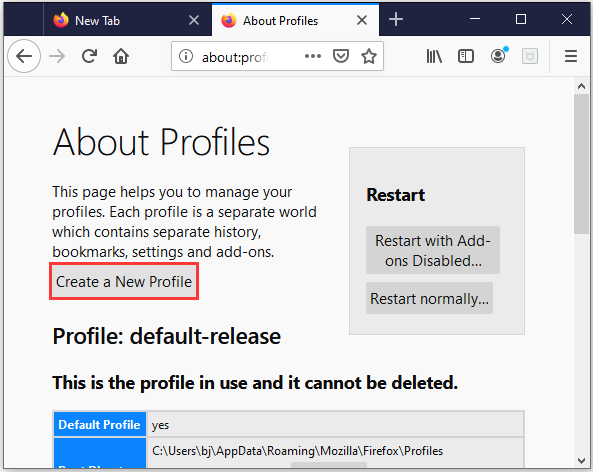
Task: Click the 'About Profiles' page title
Action: pos(161,142)
